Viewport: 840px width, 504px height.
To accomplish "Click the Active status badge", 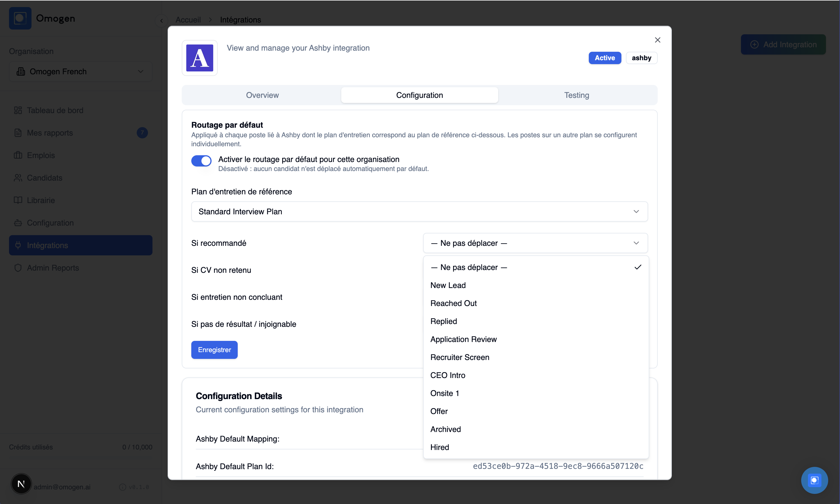I will (605, 58).
